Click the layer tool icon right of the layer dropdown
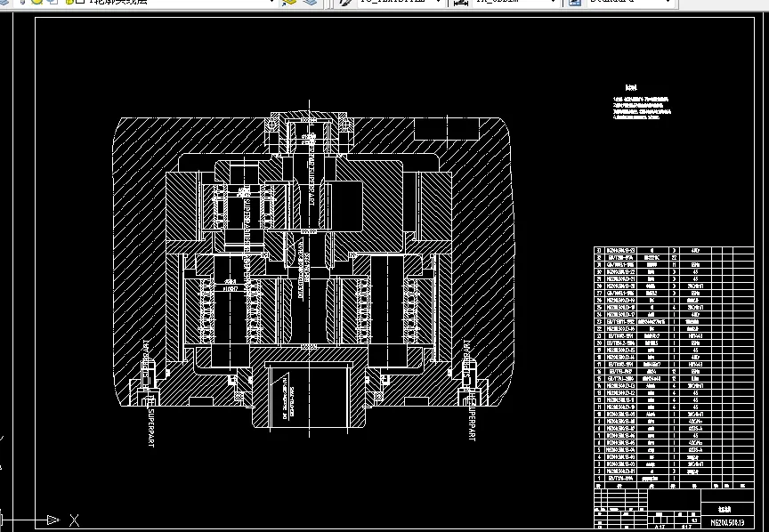769x532 pixels. (x=290, y=2)
